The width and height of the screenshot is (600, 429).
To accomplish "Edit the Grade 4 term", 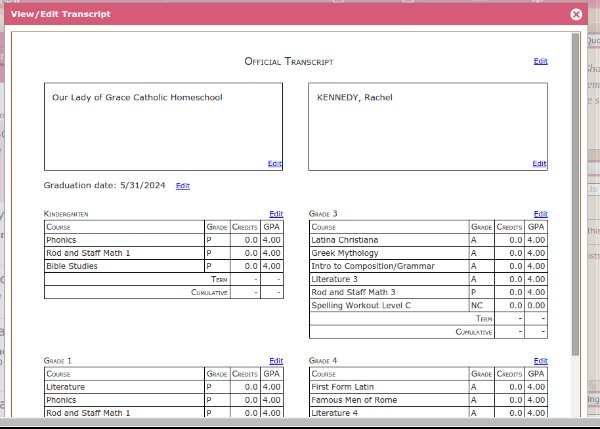I will (x=540, y=360).
